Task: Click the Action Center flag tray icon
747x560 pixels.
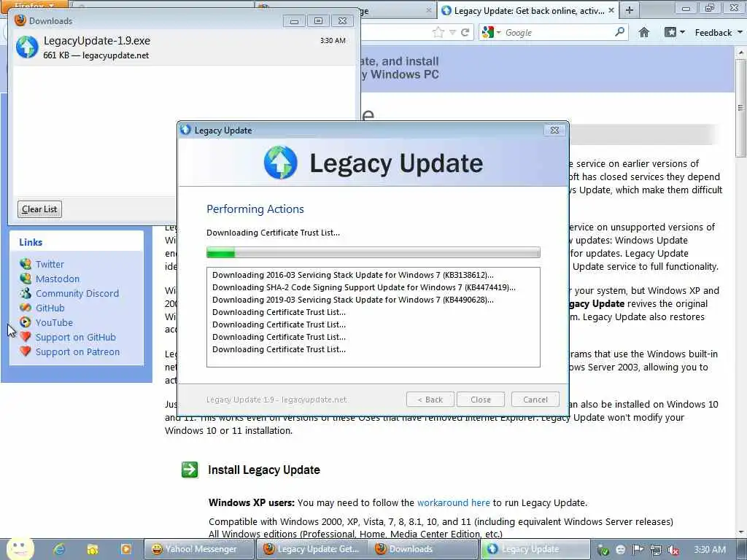Action: (638, 550)
